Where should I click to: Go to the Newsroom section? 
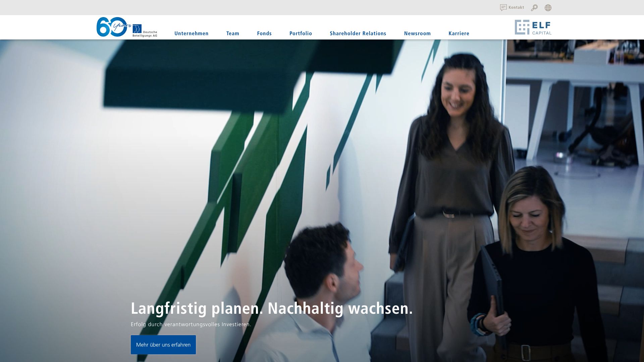click(x=417, y=33)
